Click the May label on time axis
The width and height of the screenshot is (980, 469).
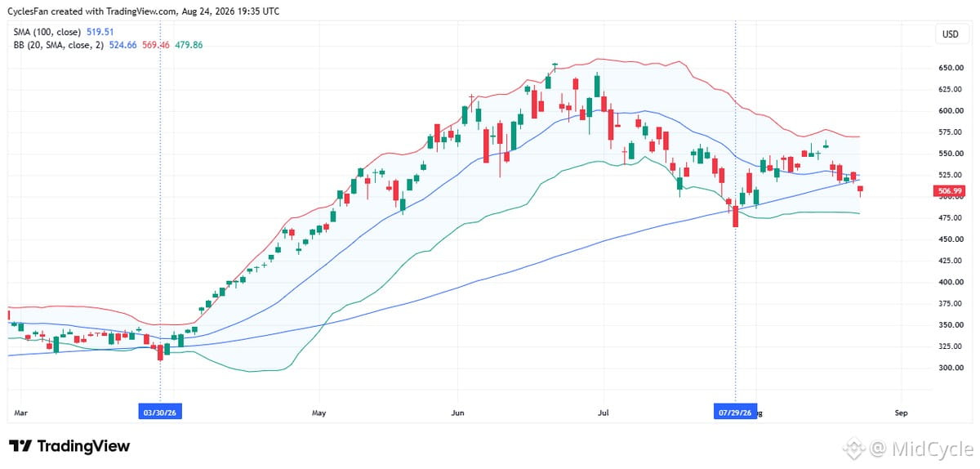(x=319, y=413)
